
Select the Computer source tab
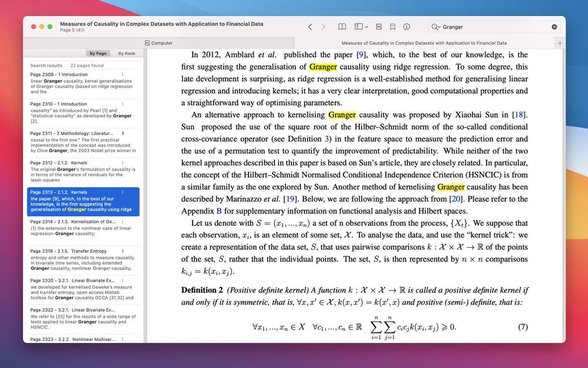(x=159, y=43)
